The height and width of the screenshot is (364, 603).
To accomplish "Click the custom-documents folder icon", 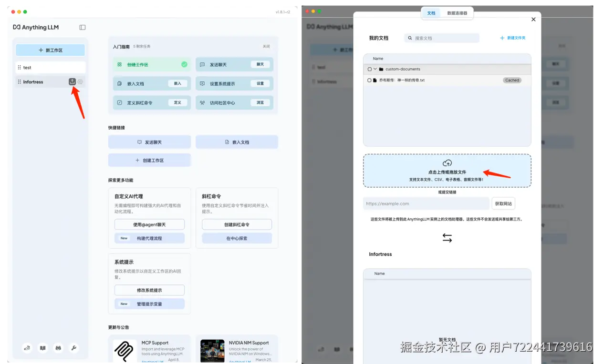I will pyautogui.click(x=381, y=69).
